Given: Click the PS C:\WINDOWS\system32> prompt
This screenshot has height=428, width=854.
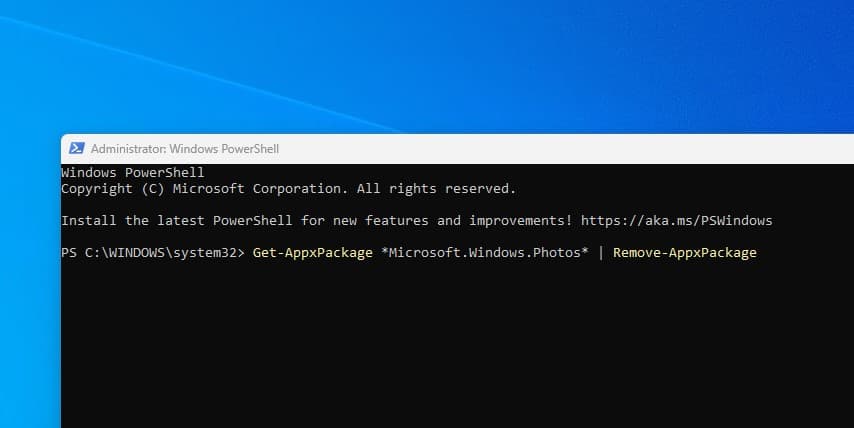Looking at the screenshot, I should click(152, 253).
